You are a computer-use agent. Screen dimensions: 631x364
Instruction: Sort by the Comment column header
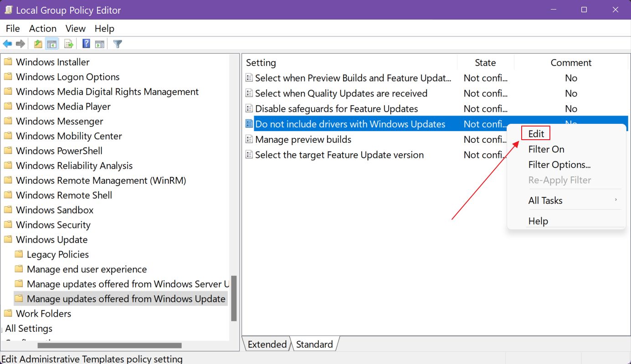pos(571,63)
